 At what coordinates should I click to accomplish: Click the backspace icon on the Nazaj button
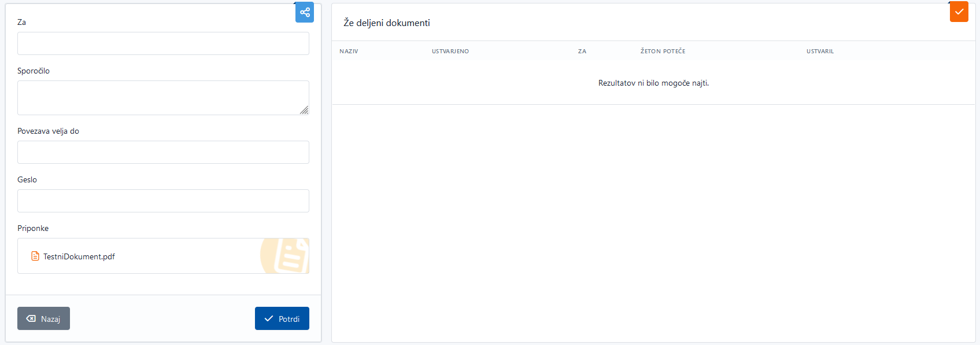point(31,318)
